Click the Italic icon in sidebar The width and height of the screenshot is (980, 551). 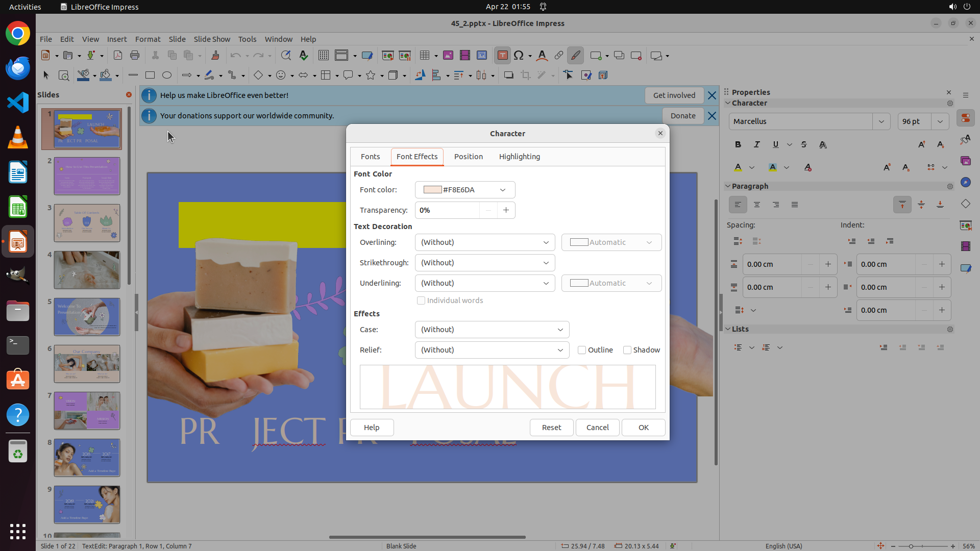coord(756,145)
